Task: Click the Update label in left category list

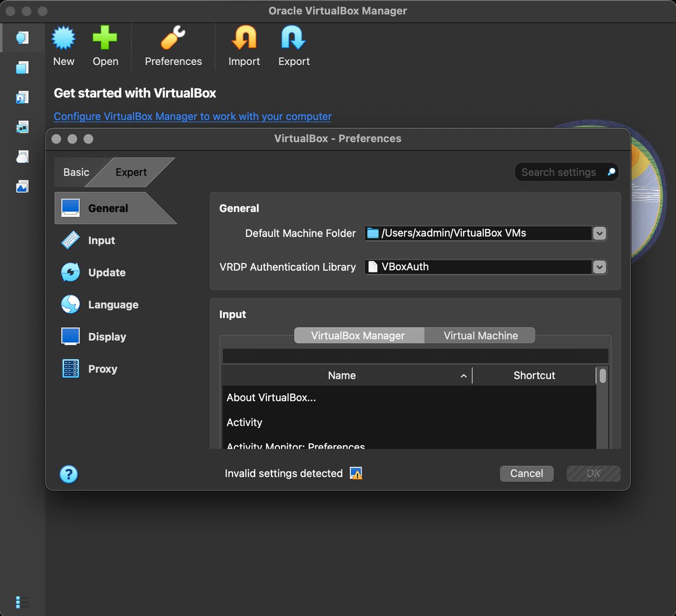Action: [x=107, y=273]
